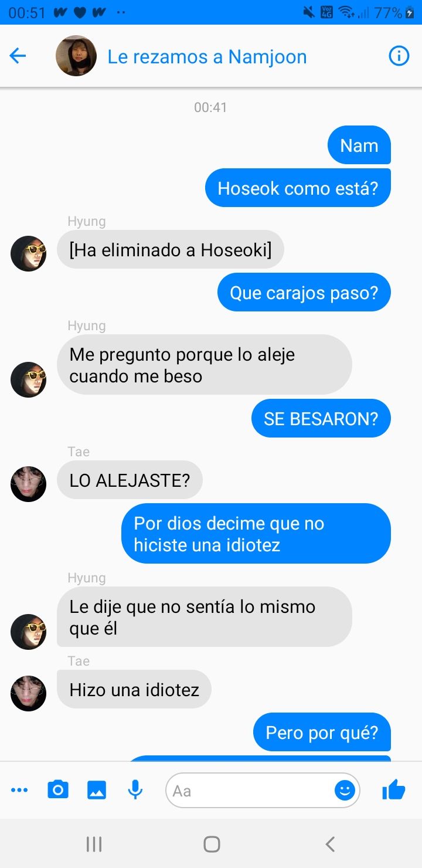Select the message Hoseok como está?
Screen dimensions: 422x868
coord(298,188)
